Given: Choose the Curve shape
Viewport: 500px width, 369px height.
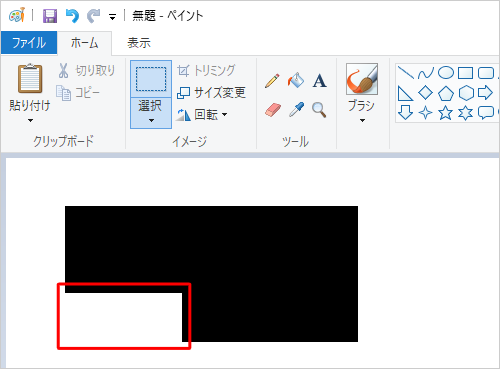Looking at the screenshot, I should click(x=426, y=73).
